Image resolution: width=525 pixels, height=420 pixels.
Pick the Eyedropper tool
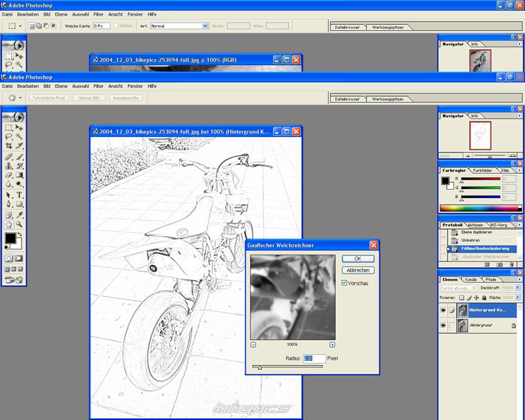coord(20,215)
